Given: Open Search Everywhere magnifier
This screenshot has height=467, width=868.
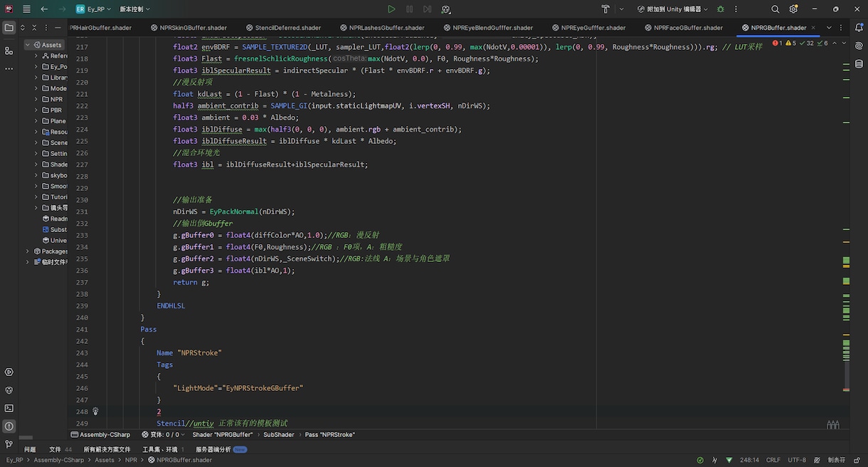Looking at the screenshot, I should click(x=776, y=9).
